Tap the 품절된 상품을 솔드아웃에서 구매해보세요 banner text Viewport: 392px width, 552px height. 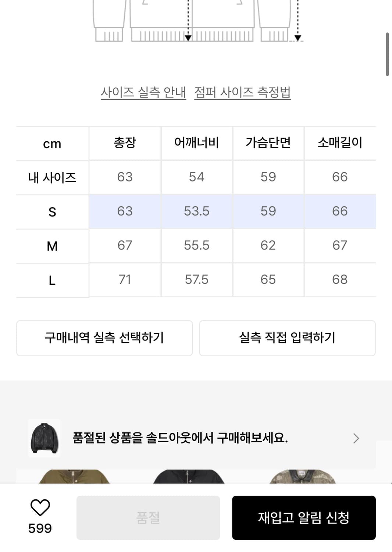point(180,438)
